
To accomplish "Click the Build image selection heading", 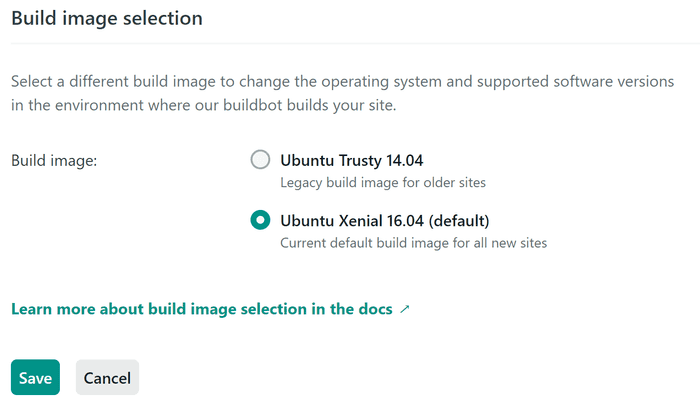I will (x=107, y=18).
